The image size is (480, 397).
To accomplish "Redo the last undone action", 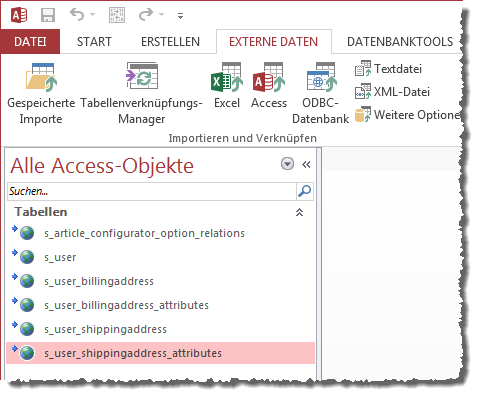I will 146,15.
